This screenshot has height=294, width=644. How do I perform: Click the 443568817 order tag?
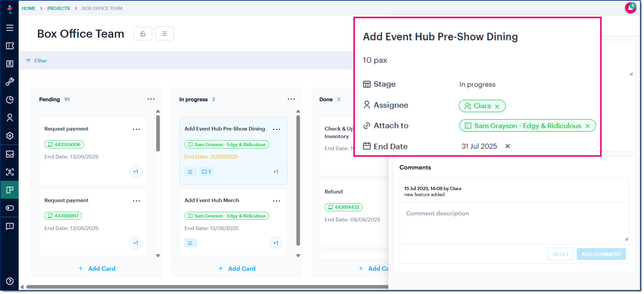(63, 216)
